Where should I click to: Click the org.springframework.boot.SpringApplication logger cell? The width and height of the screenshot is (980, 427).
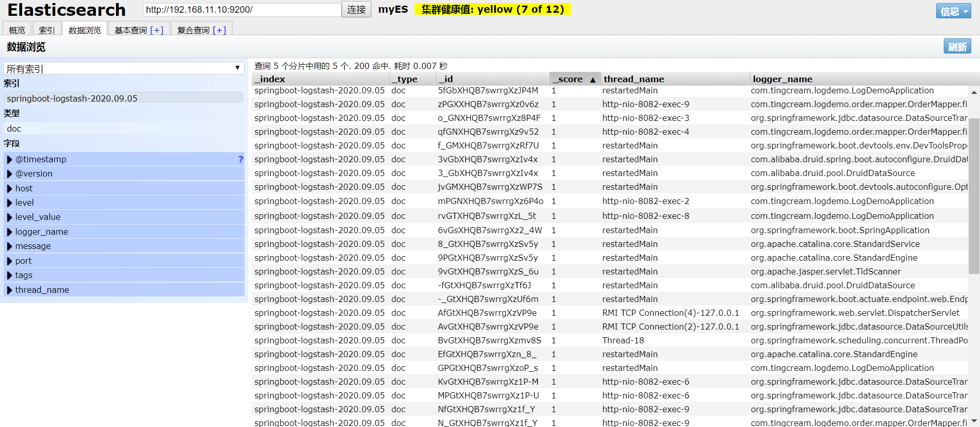[840, 230]
